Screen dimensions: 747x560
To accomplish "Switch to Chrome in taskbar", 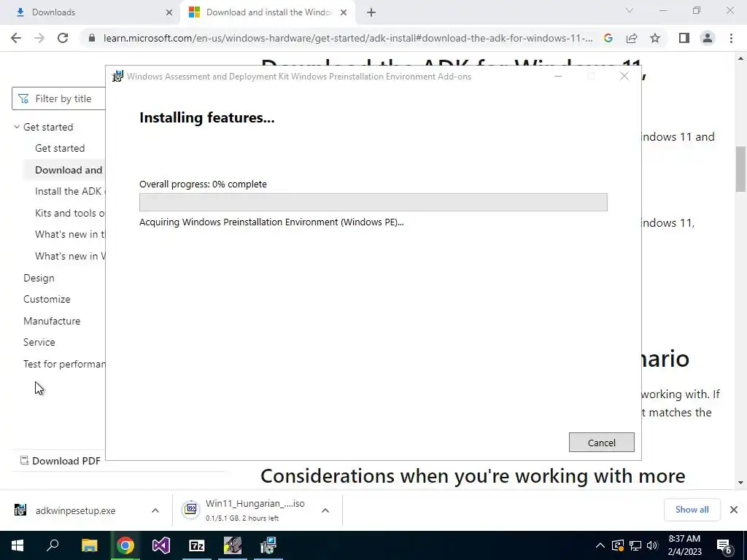I will point(125,545).
